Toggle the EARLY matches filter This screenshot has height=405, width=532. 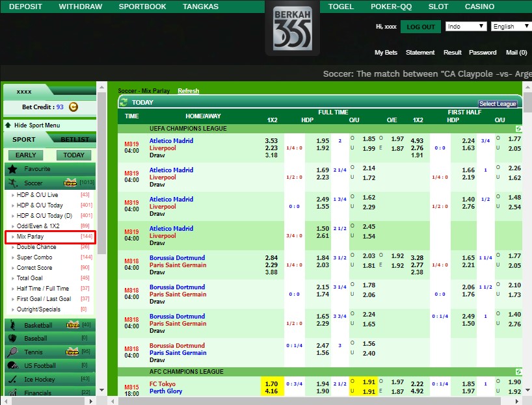point(26,155)
